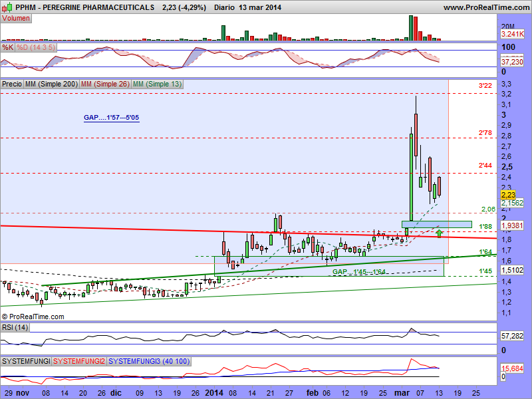
Task: Open the RSI (14) indicator label
Action: pos(15,327)
